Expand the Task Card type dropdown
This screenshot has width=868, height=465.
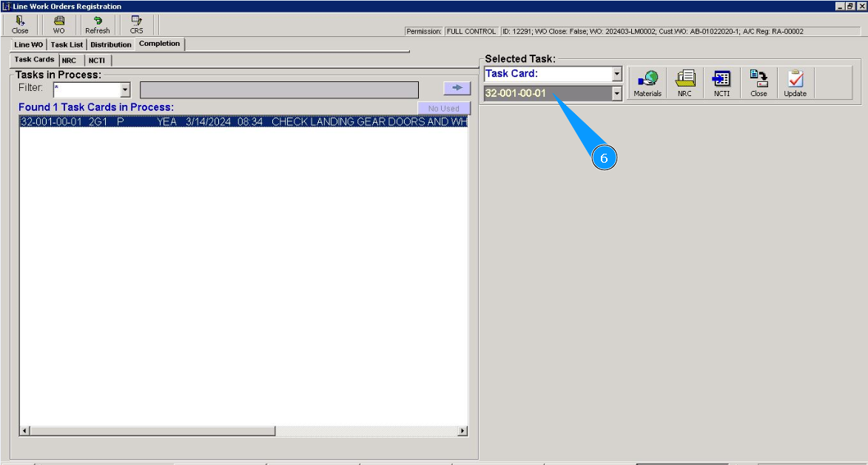coord(617,73)
